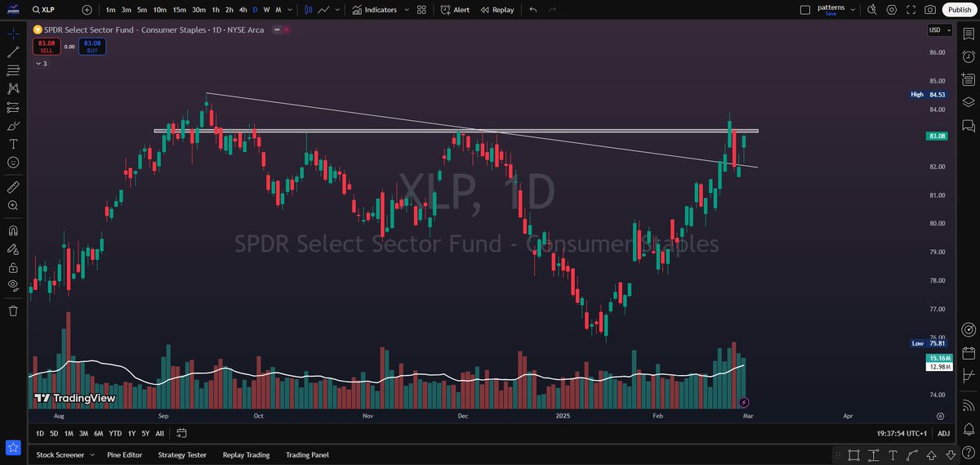Open the Fibonacci and Gann tools group

click(12, 70)
